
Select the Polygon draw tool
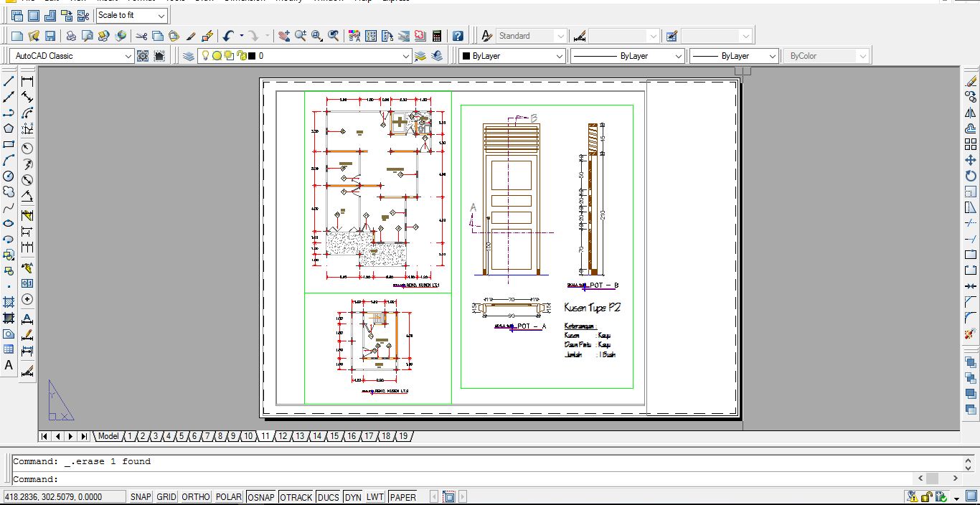[x=9, y=128]
